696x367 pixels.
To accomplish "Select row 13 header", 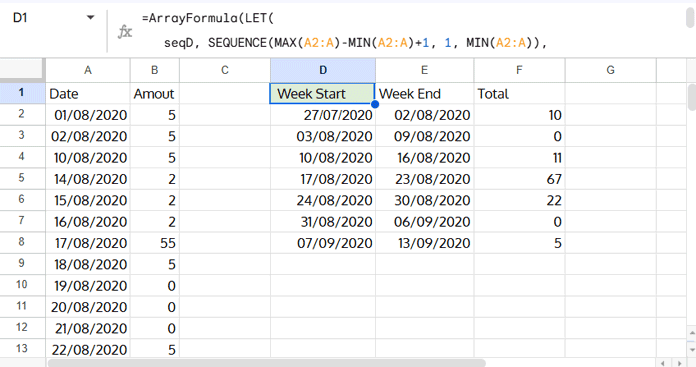I will pyautogui.click(x=22, y=349).
